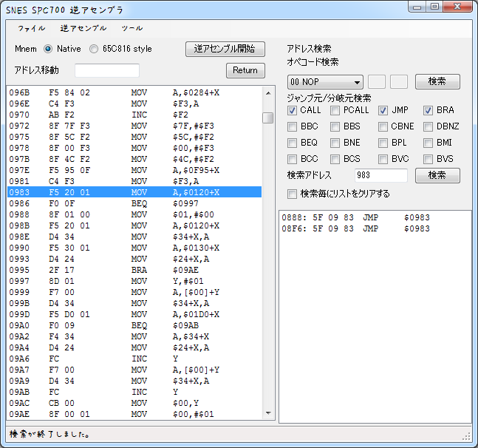The image size is (478, 448).
Task: Enable the BNE checkbox
Action: [x=335, y=143]
